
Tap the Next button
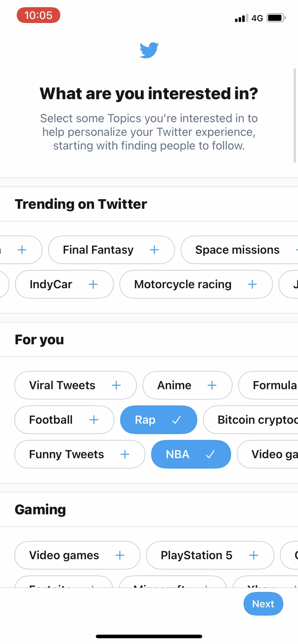(263, 604)
